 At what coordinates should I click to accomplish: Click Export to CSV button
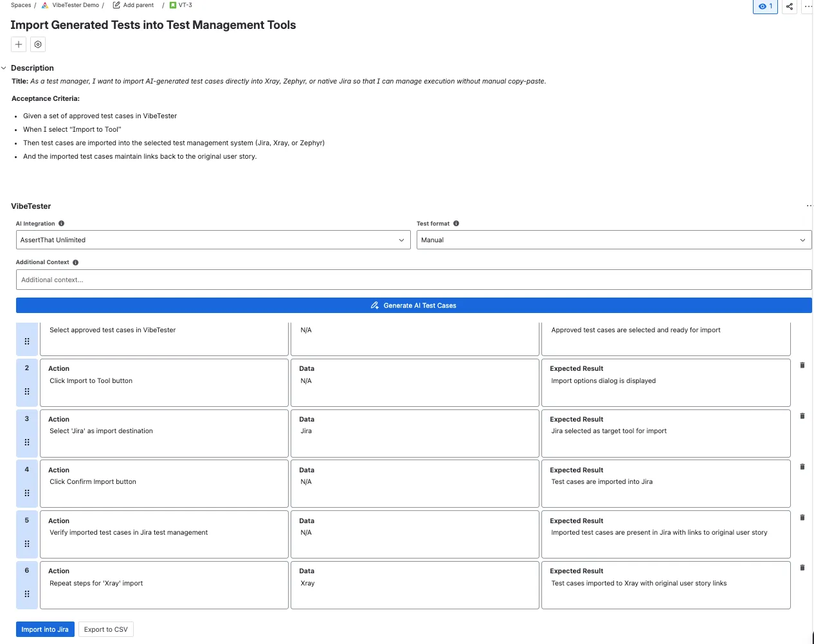[106, 629]
